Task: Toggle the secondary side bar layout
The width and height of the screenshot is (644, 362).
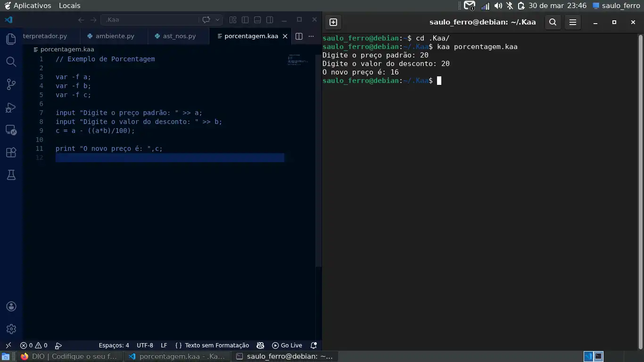Action: [270, 20]
